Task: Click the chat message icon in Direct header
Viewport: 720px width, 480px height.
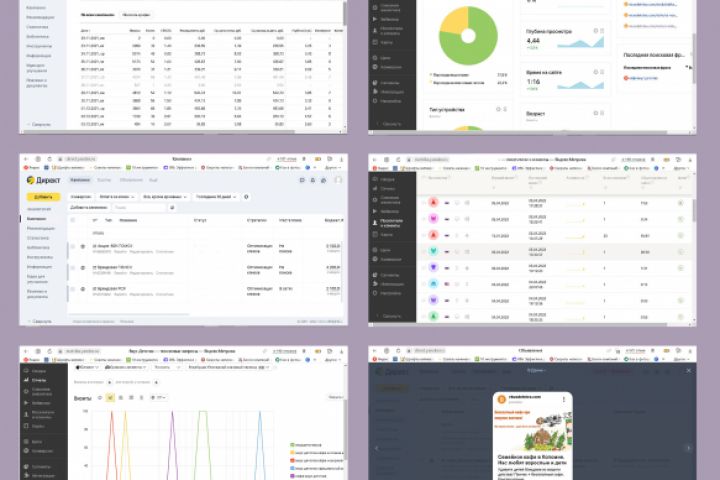Action: [x=302, y=180]
